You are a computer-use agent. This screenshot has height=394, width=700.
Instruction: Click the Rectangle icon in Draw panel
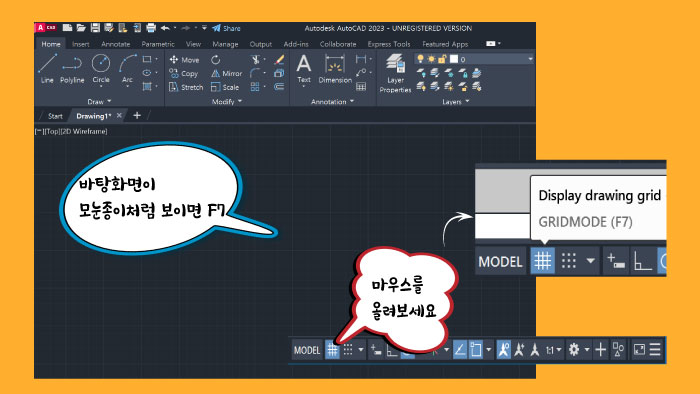coord(146,59)
